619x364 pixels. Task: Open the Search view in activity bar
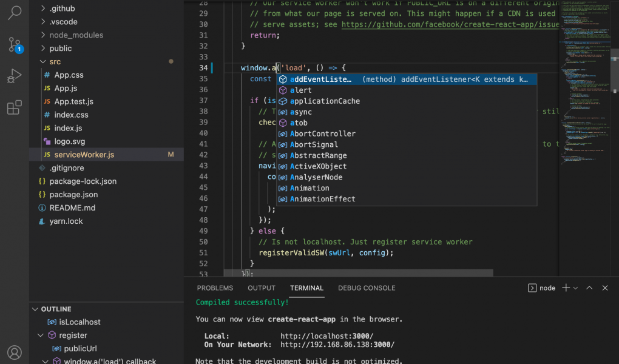(15, 12)
